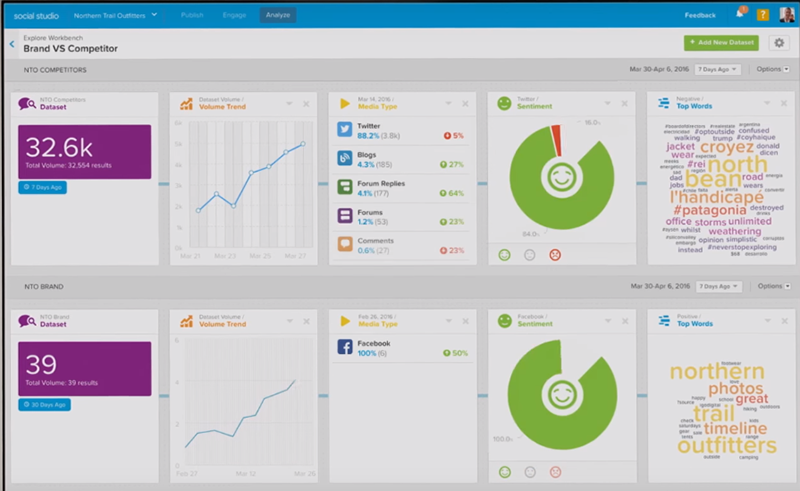Switch to the Engage tab
Screen dimensions: 800x491
click(x=233, y=15)
